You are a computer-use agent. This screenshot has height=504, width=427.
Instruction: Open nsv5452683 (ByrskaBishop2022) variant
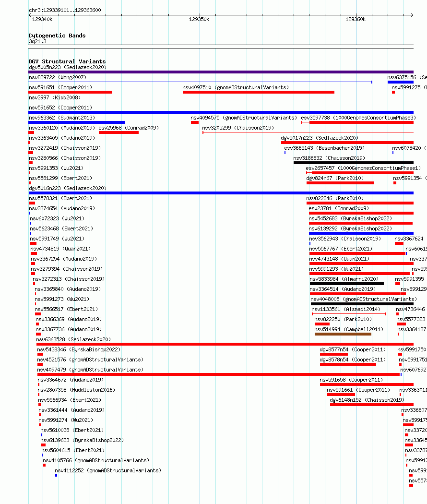pyautogui.click(x=350, y=218)
